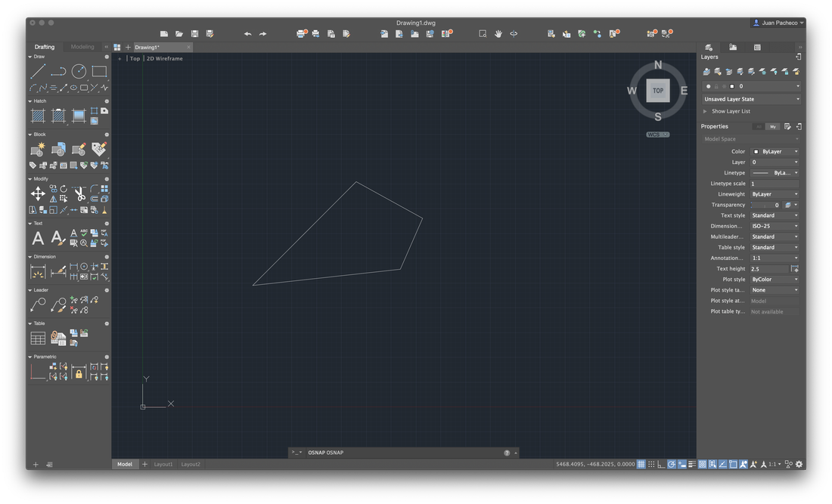Select the Model tab
832x504 pixels.
pos(125,464)
